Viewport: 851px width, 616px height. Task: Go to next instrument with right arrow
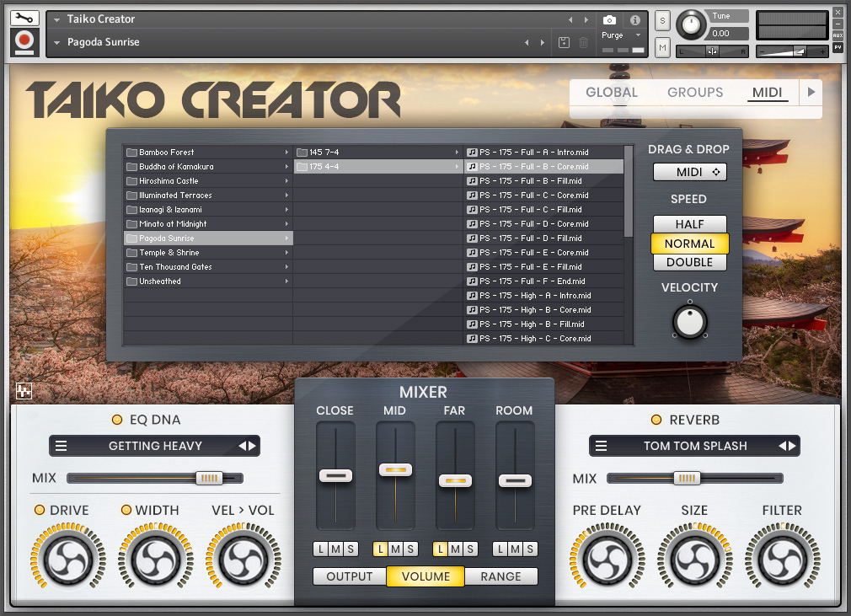tap(586, 19)
